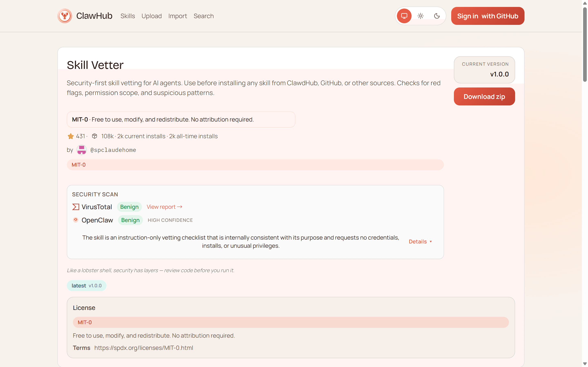The height and width of the screenshot is (367, 588).
Task: Click the package downloads cube icon
Action: click(95, 136)
